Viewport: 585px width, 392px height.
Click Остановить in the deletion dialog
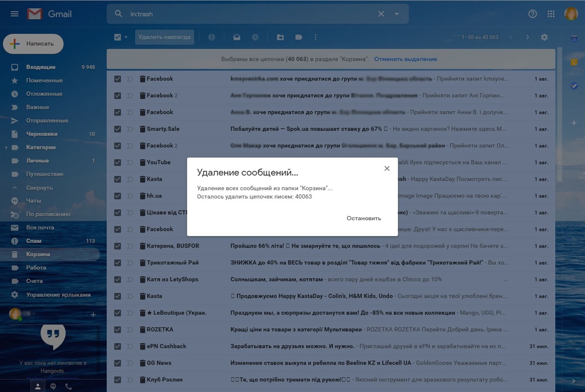point(364,218)
